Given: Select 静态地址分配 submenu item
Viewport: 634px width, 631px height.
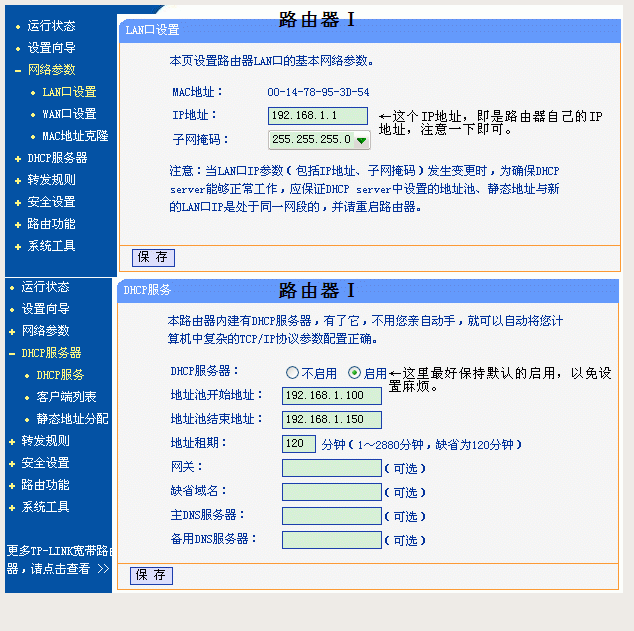Looking at the screenshot, I should [x=72, y=419].
